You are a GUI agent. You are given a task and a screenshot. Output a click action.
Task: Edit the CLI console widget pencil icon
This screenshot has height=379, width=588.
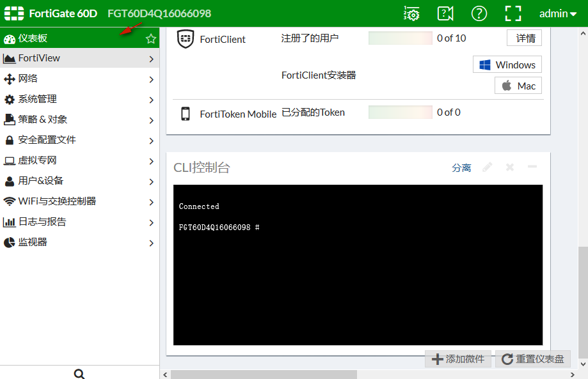[x=487, y=167]
